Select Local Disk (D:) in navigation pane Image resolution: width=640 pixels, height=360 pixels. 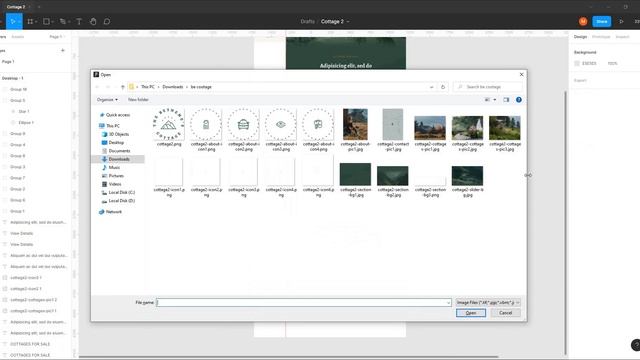(121, 201)
